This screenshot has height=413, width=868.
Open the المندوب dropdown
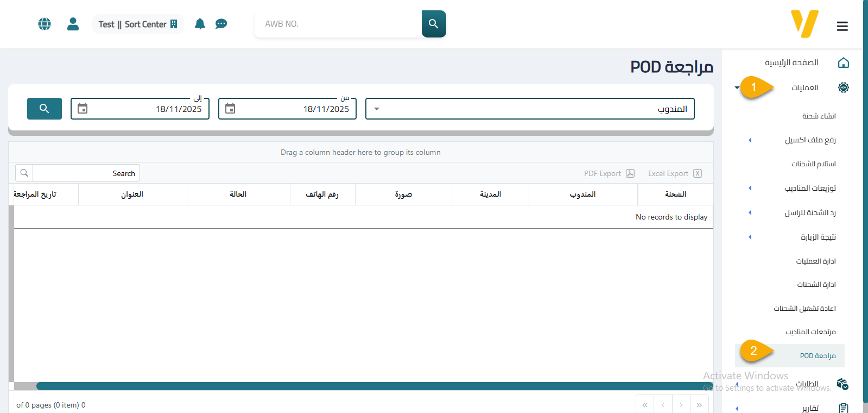point(530,109)
